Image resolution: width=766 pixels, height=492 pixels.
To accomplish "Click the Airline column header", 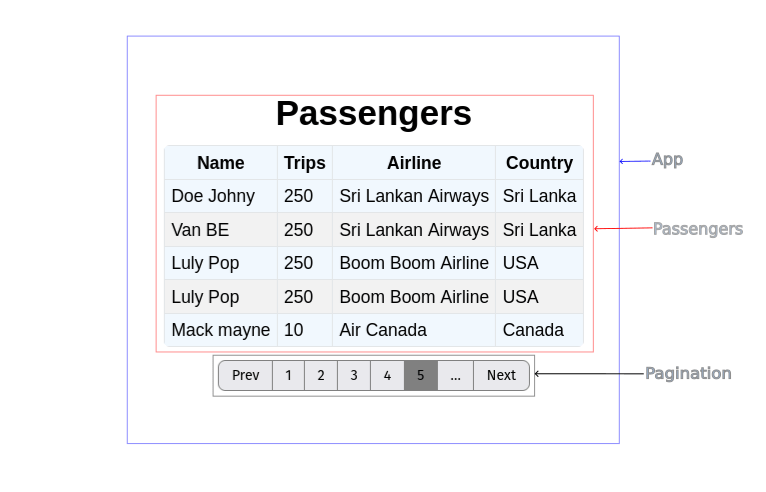I will [414, 163].
